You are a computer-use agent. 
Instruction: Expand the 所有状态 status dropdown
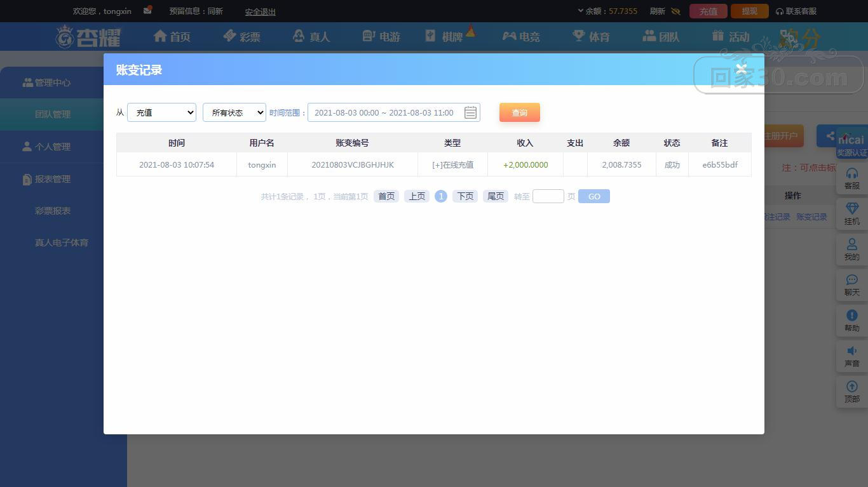[234, 112]
